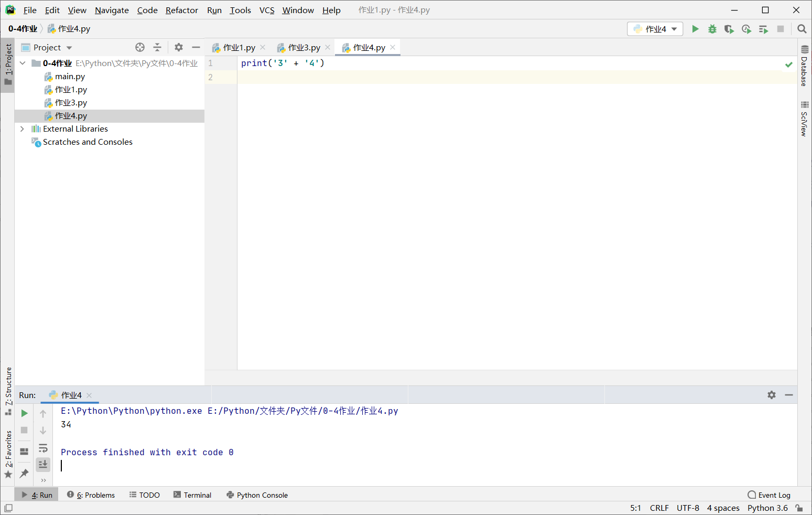Open the 6: Problems tool window
Screen dimensions: 812x515
tap(91, 495)
